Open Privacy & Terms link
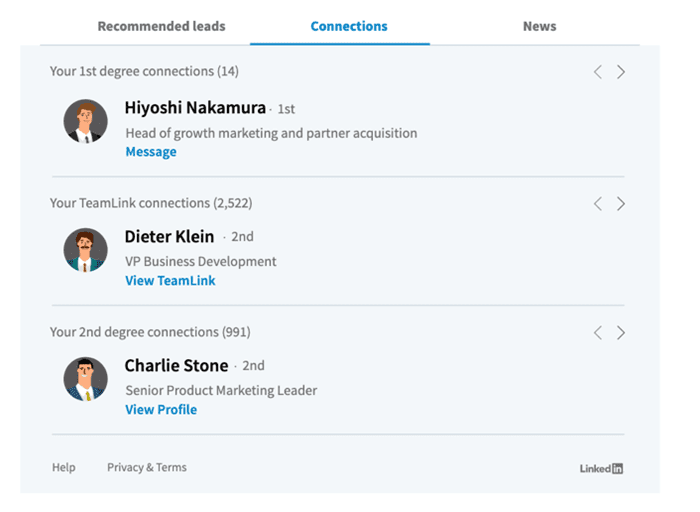This screenshot has height=512, width=700. [147, 467]
